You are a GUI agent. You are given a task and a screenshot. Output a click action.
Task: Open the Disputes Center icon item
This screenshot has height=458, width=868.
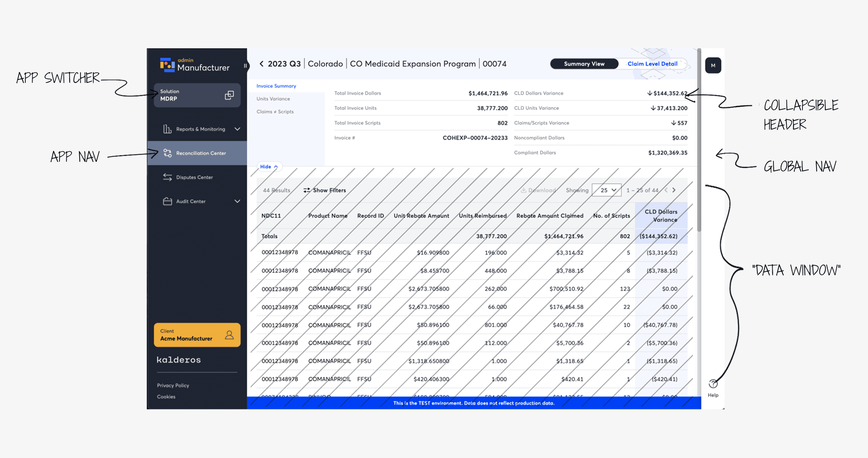(167, 177)
